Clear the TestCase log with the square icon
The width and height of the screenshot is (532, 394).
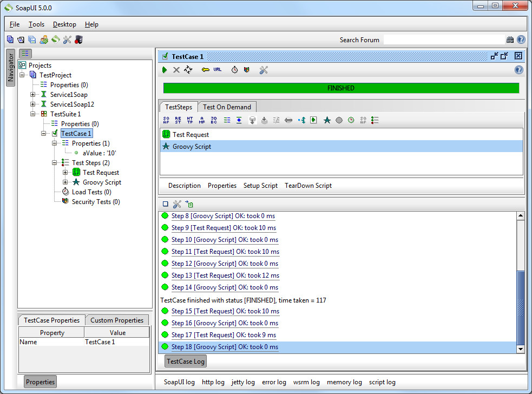(166, 204)
